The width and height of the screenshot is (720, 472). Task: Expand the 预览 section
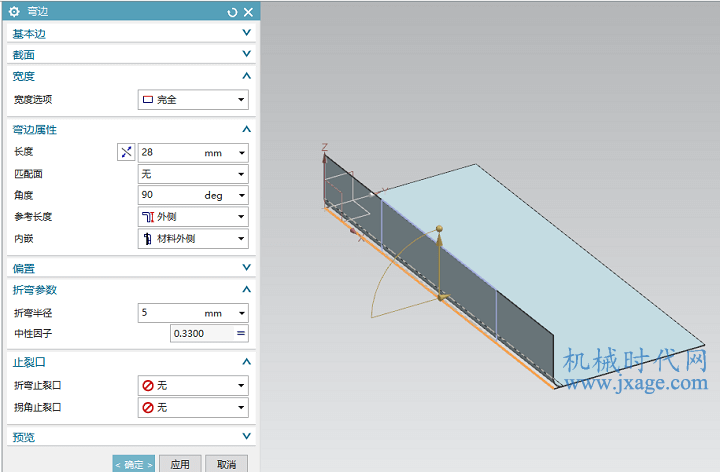247,436
